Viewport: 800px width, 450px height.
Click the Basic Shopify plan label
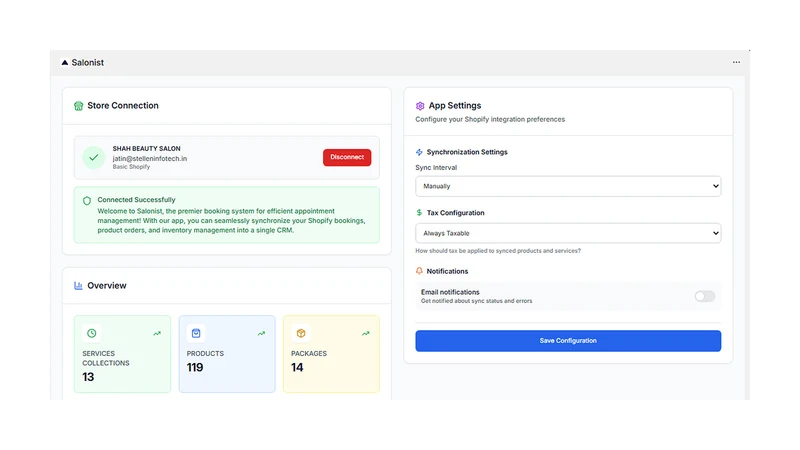(131, 167)
